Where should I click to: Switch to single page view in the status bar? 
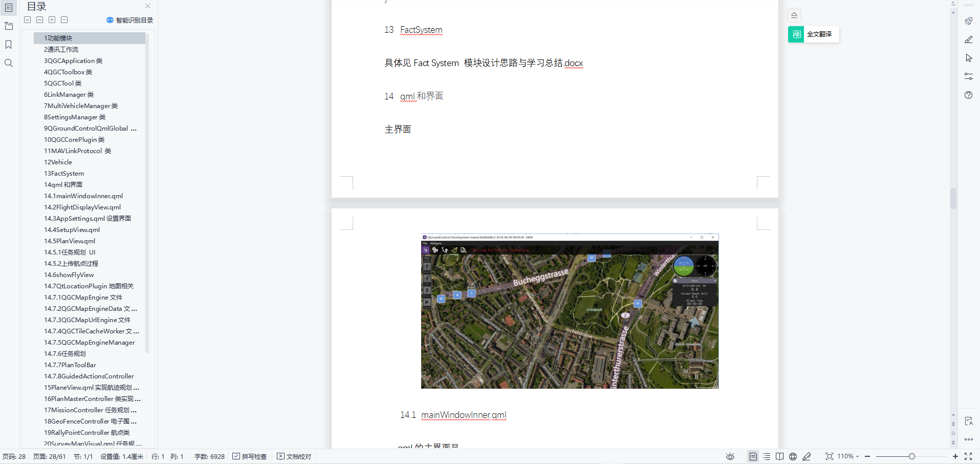753,456
